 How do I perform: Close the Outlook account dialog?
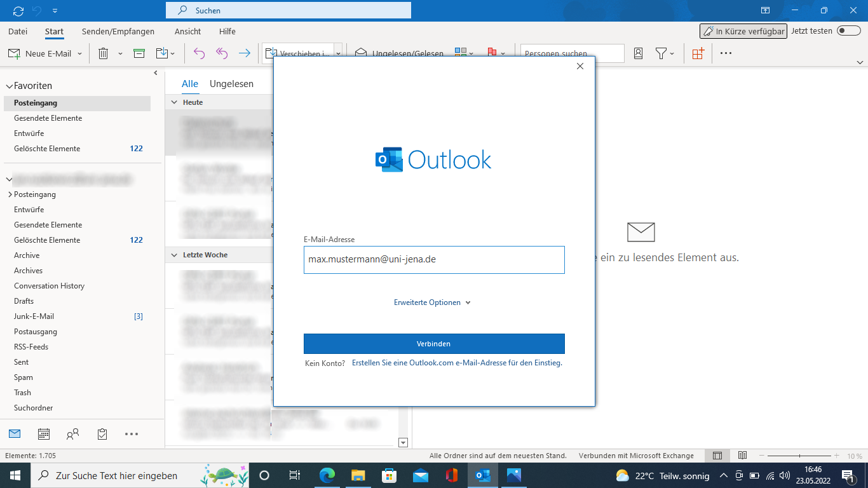[x=580, y=66]
